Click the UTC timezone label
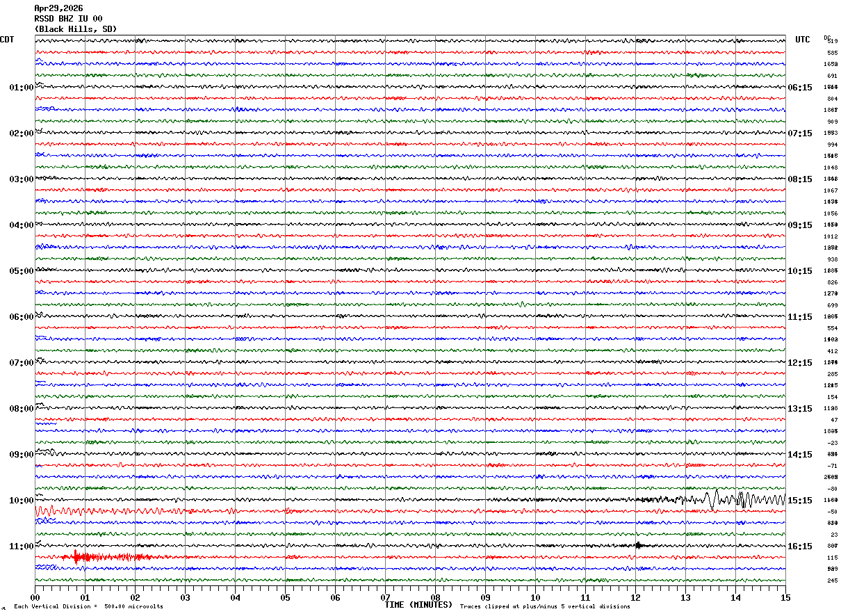841x616 pixels. [x=803, y=40]
